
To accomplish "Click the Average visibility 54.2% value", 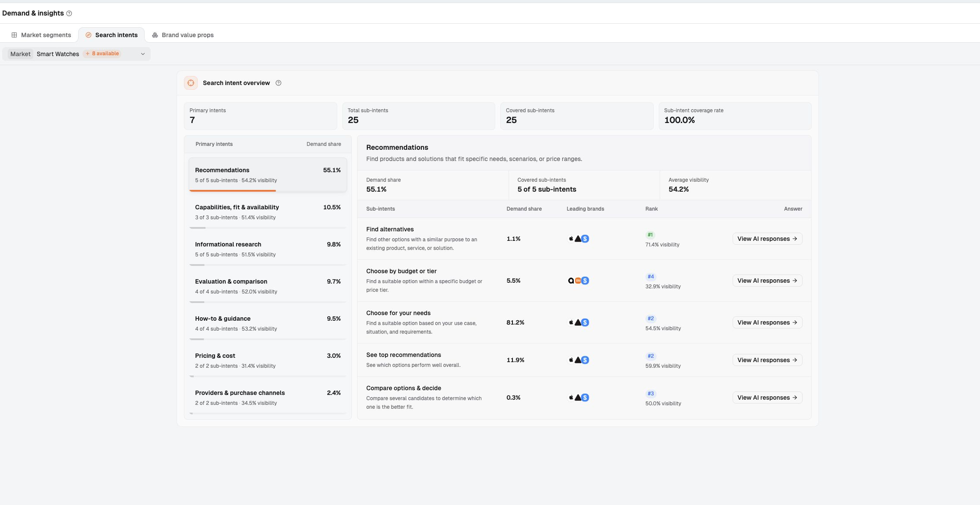I will 679,189.
